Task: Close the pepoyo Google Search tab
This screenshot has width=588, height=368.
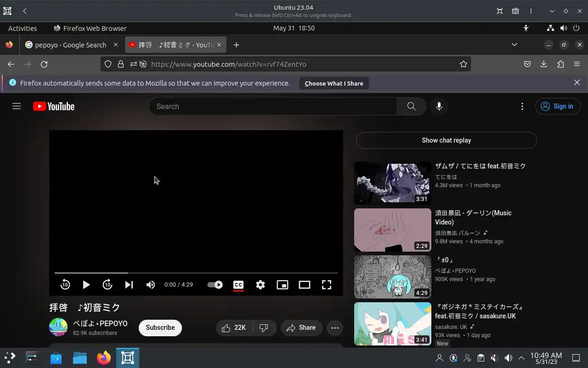Action: point(116,45)
